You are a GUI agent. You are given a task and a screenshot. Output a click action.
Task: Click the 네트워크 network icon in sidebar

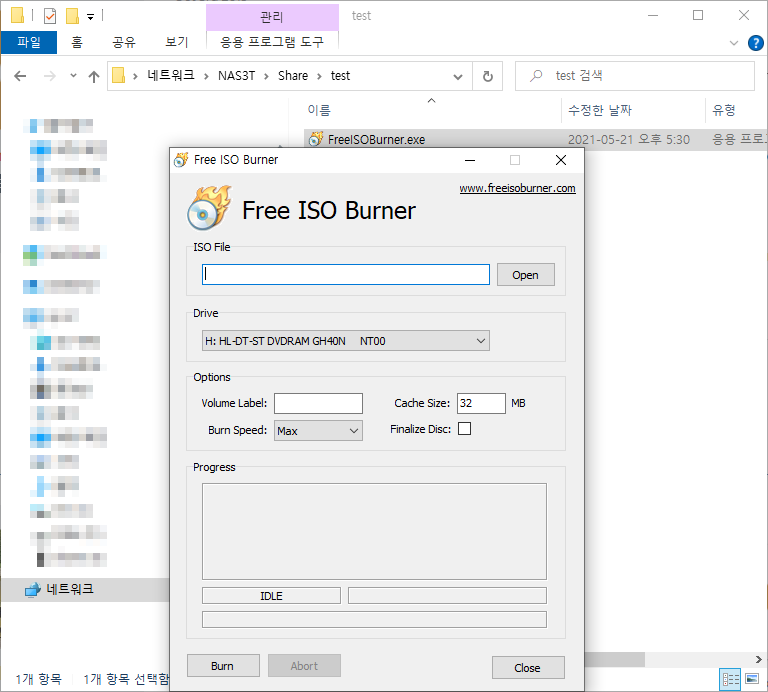click(x=32, y=590)
